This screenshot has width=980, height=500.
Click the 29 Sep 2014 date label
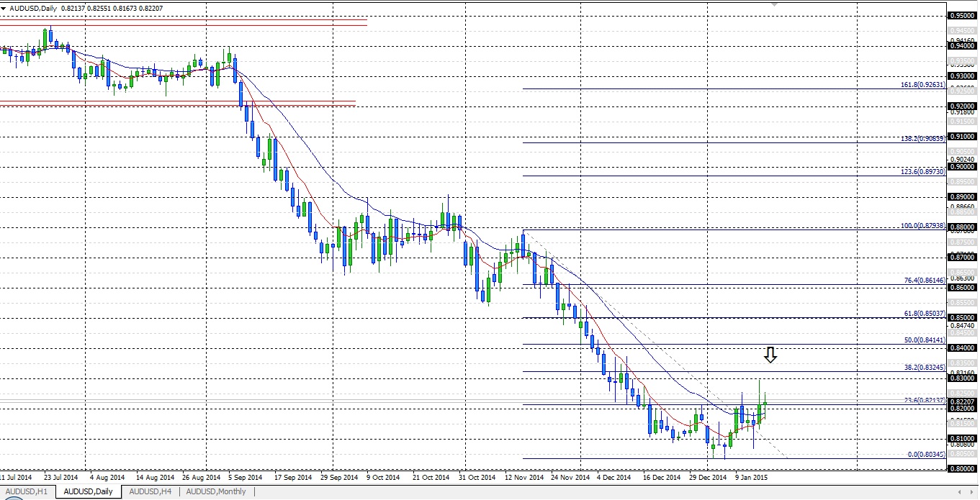pyautogui.click(x=339, y=477)
